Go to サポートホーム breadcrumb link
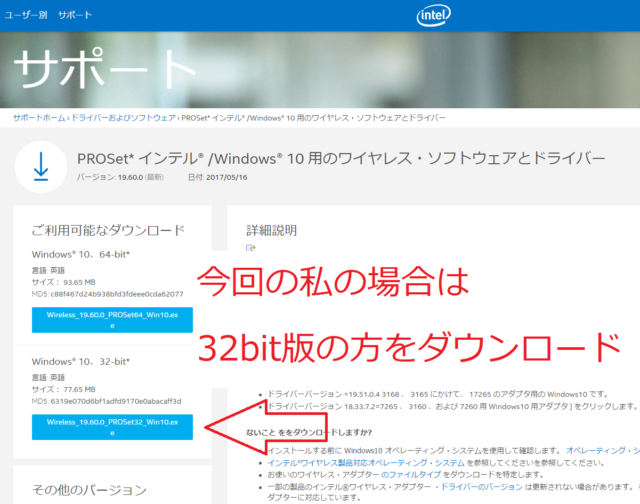 (39, 118)
